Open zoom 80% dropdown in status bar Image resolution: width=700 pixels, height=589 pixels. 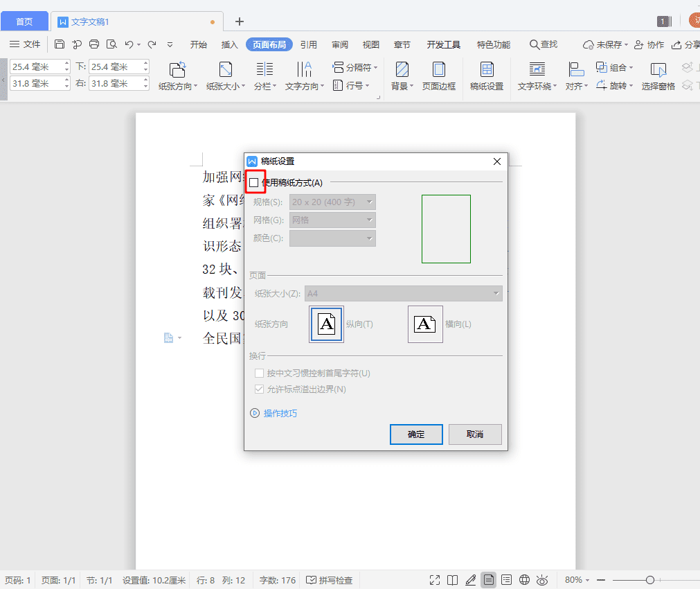tap(577, 580)
